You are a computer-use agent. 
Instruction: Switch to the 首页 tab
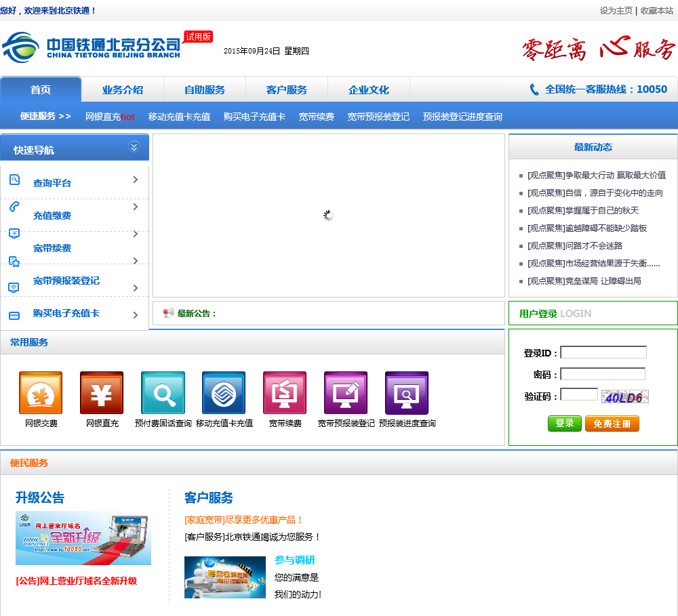tap(41, 89)
